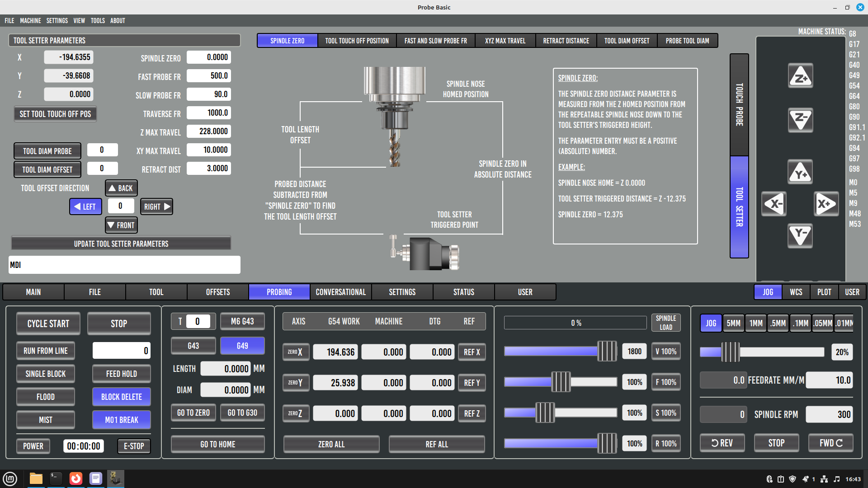The image size is (868, 488).
Task: Jog X axis left with X- arrow
Action: click(774, 204)
